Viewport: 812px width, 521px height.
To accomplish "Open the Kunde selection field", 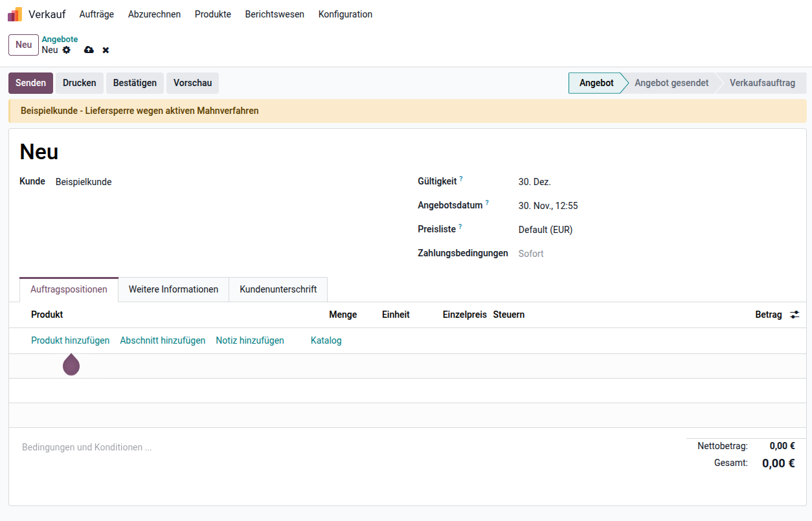I will point(194,182).
